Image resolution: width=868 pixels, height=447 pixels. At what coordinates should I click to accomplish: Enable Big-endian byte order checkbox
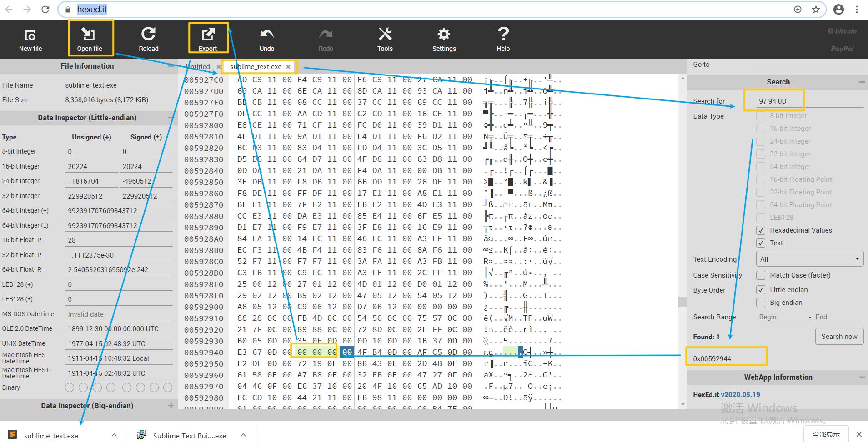coord(761,303)
